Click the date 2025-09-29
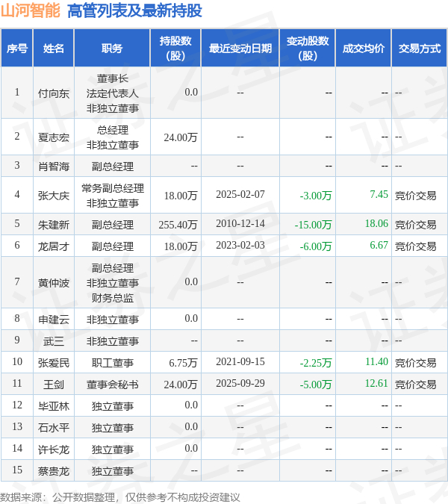448x504 pixels. click(x=240, y=383)
